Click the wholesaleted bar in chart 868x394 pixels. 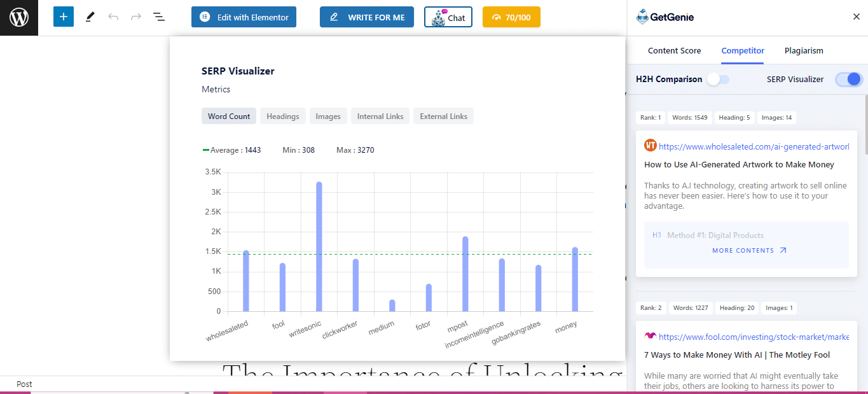(x=246, y=281)
